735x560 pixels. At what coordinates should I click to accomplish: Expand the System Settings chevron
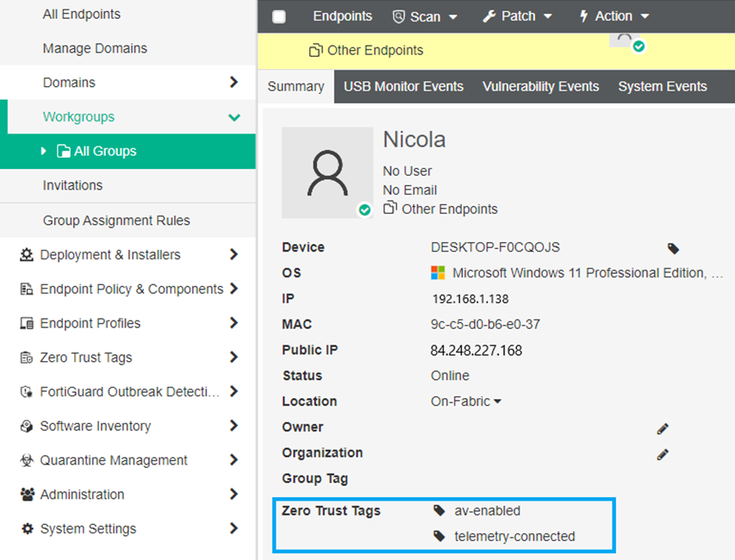tap(234, 528)
